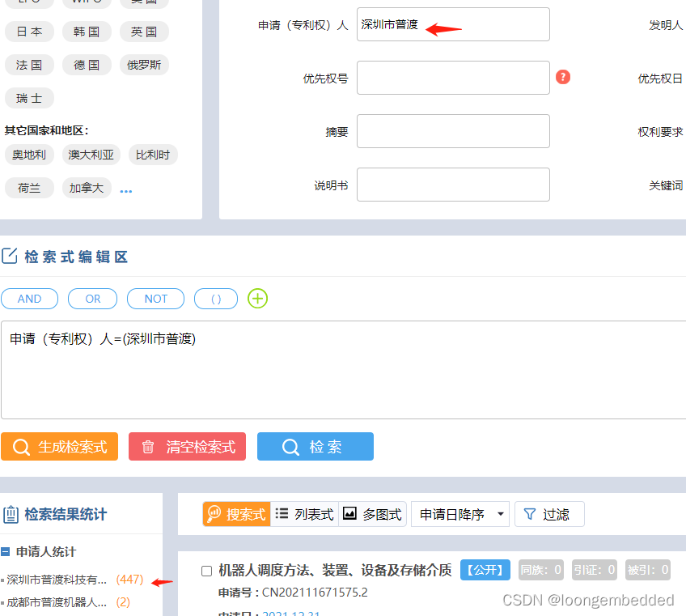Insert the NOT operator
The height and width of the screenshot is (616, 686).
pos(156,299)
